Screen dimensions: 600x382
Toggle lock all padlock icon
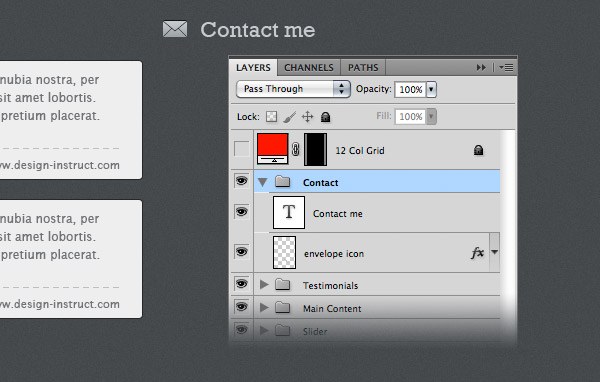coord(325,117)
